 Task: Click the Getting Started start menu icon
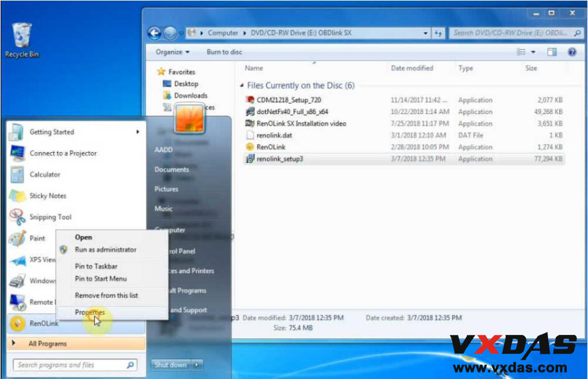[17, 132]
